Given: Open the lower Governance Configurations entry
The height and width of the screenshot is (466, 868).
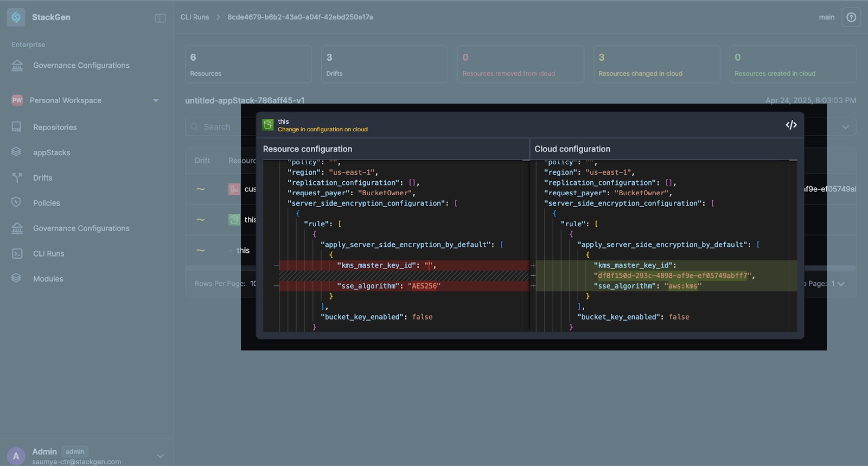Looking at the screenshot, I should (x=81, y=228).
